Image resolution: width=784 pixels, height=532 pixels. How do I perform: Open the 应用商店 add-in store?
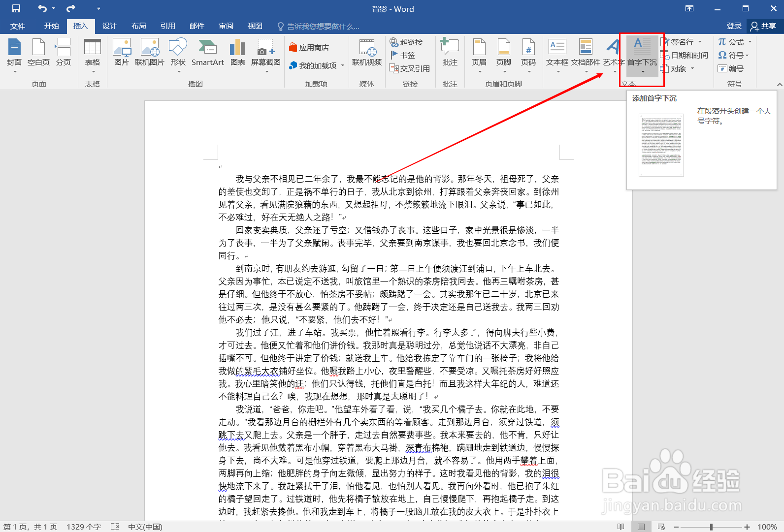pos(309,48)
